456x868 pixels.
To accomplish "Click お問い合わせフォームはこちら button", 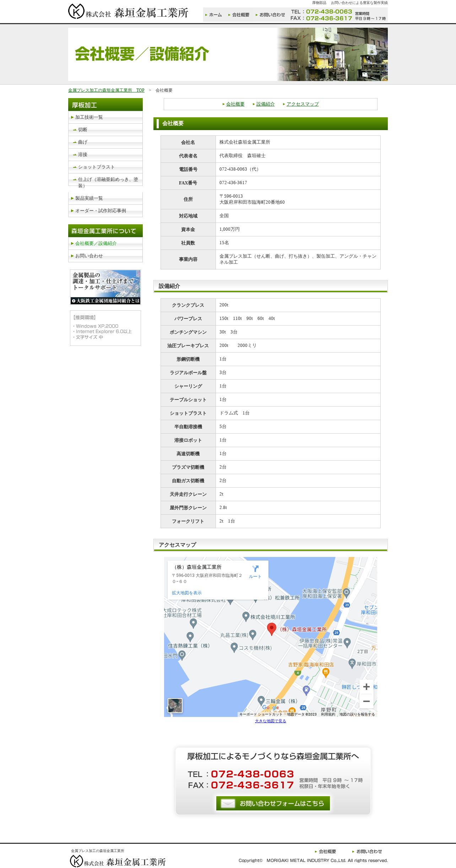I will [273, 803].
